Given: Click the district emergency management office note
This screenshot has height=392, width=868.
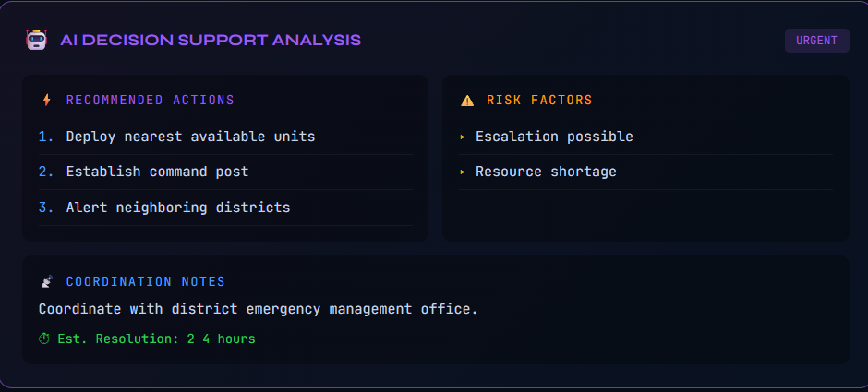Looking at the screenshot, I should (x=259, y=309).
